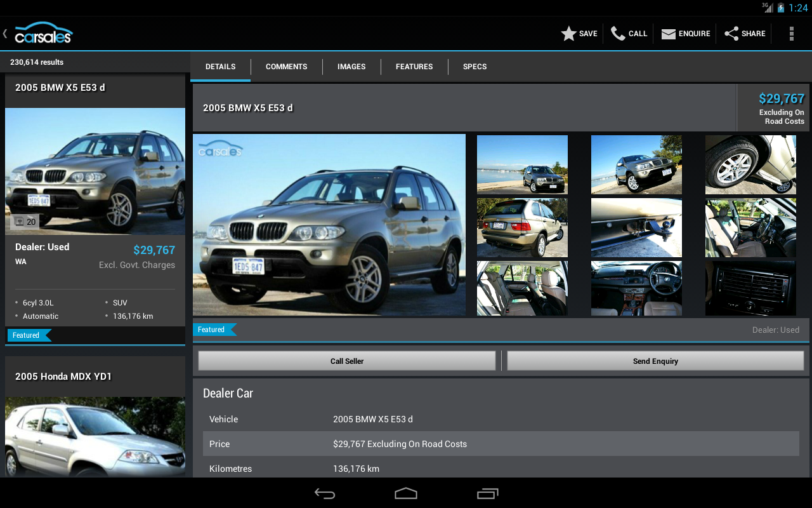Collapse results using the back chevron

tap(4, 33)
